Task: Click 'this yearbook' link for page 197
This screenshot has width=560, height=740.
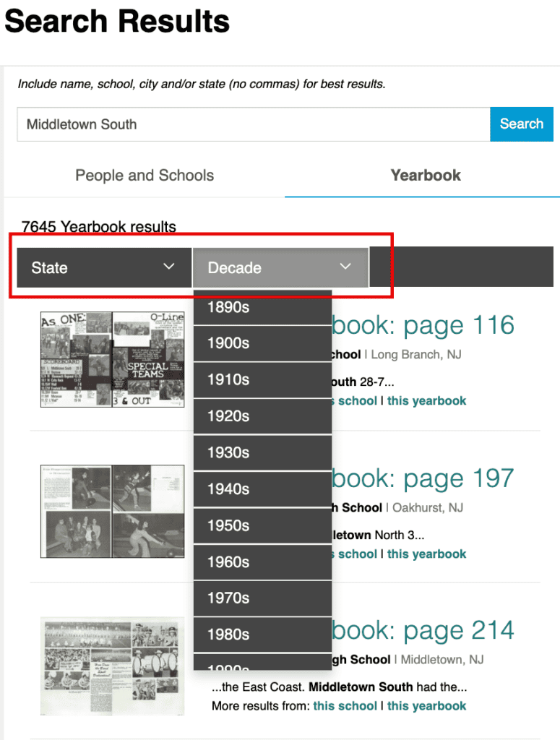Action: point(426,554)
